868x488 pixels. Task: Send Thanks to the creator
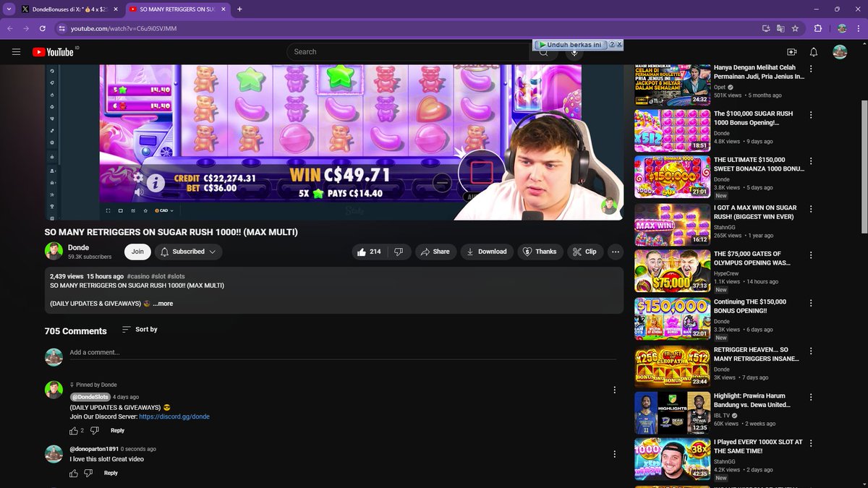[540, 252]
